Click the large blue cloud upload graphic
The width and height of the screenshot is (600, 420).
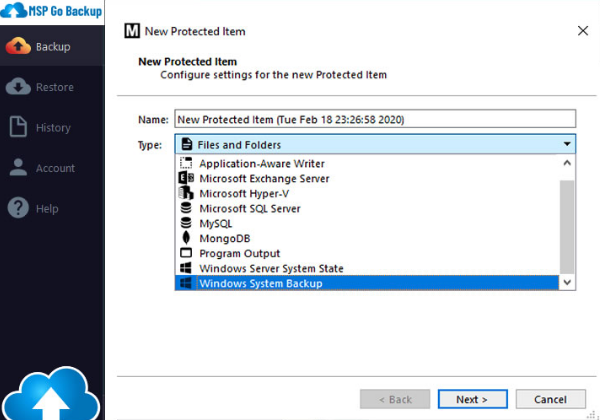[51, 394]
